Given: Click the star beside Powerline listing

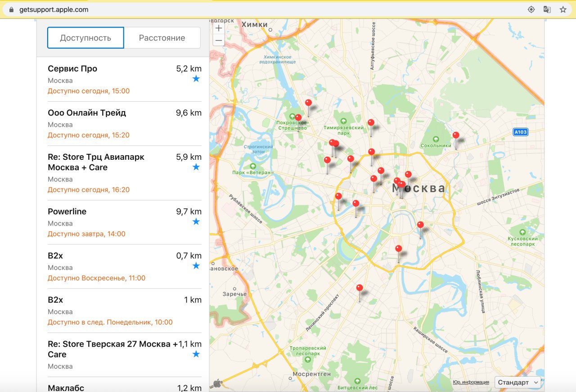Looking at the screenshot, I should coord(196,221).
